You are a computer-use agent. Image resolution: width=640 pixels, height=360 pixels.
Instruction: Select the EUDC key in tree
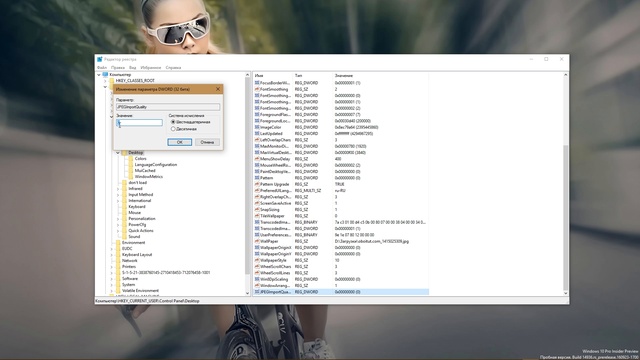[127, 248]
